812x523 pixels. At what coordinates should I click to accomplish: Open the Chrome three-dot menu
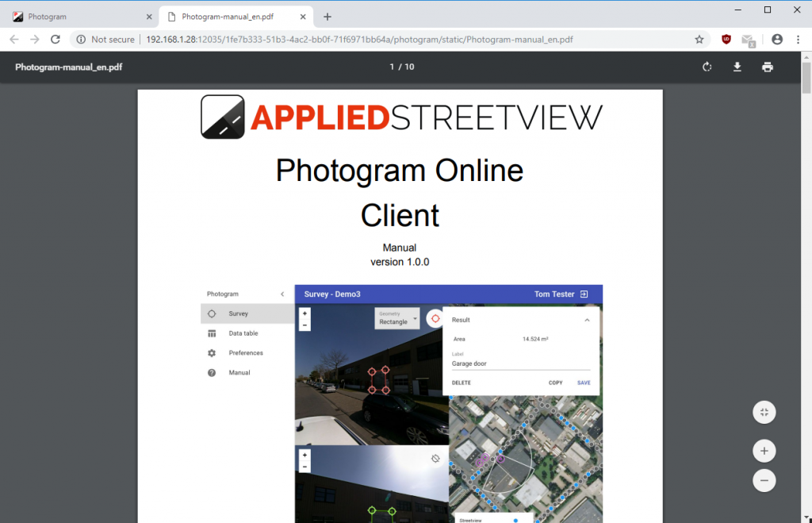[798, 40]
